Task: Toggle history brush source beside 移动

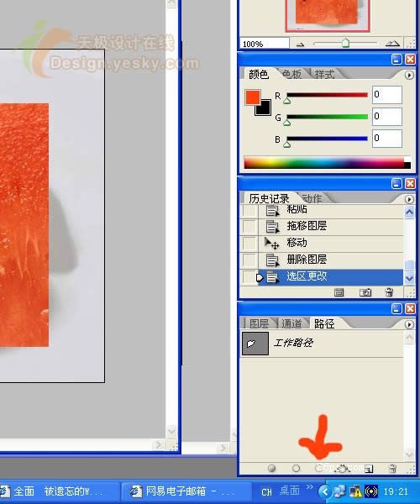Action: click(249, 243)
